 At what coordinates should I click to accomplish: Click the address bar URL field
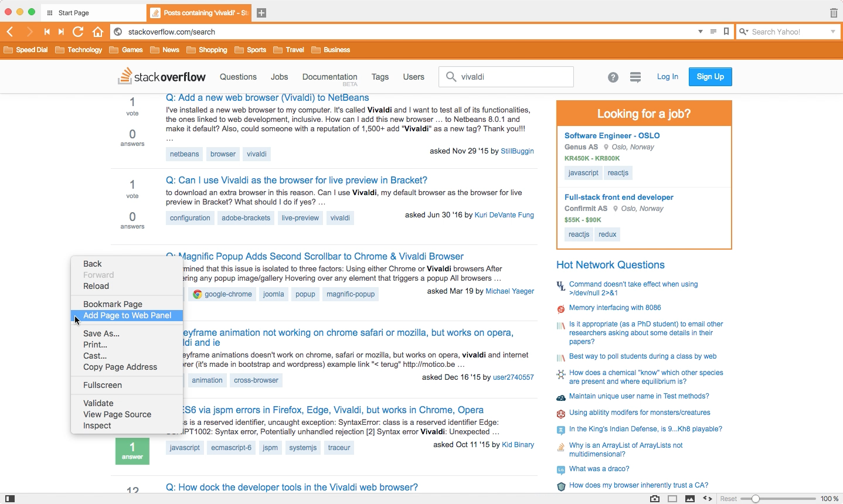pos(410,32)
